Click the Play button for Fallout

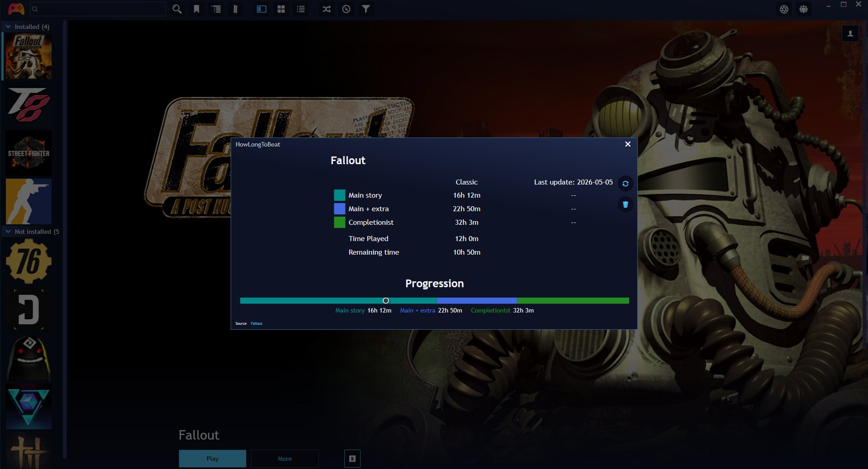(213, 459)
